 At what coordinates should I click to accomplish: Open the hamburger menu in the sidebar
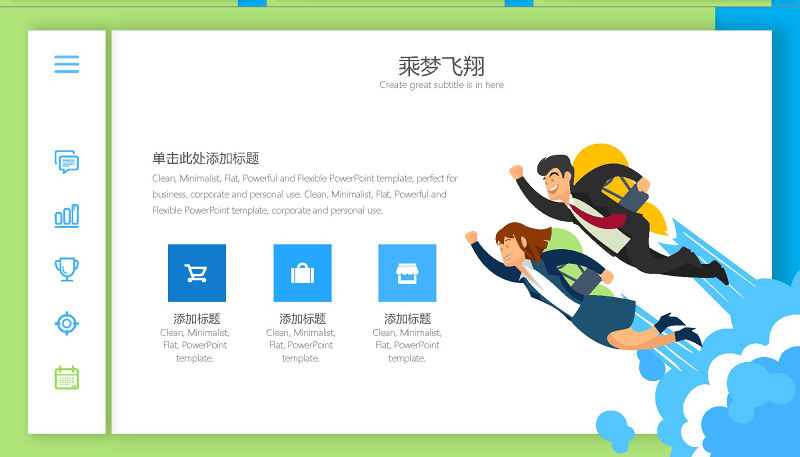click(66, 64)
